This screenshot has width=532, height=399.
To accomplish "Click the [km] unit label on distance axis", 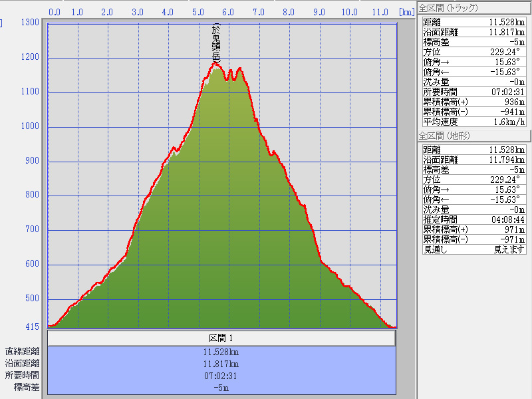I will pos(407,13).
